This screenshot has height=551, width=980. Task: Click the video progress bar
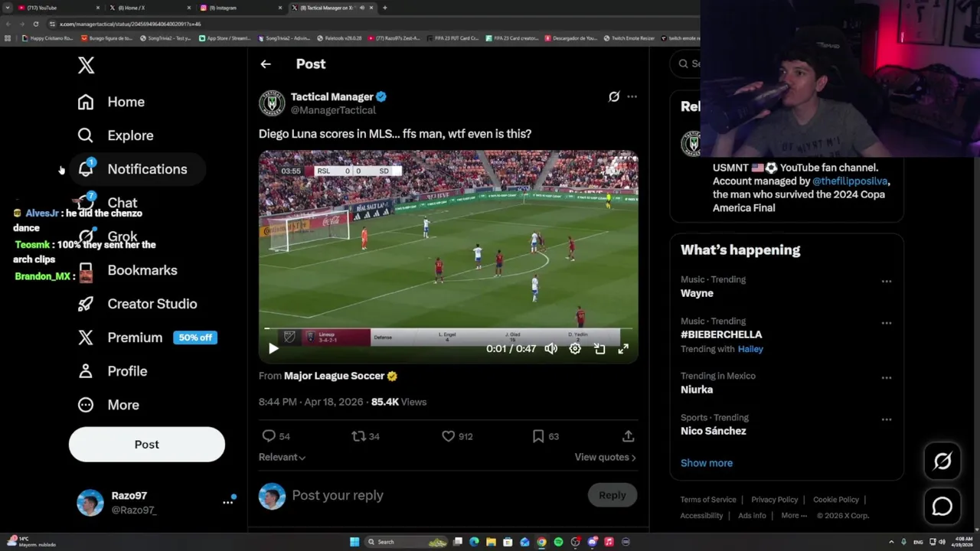coord(448,329)
